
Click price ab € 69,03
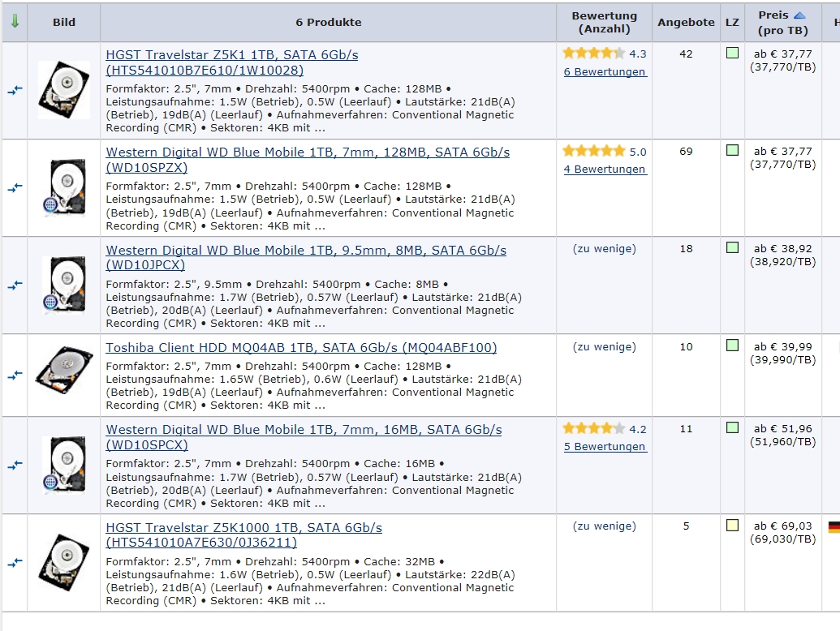point(782,526)
